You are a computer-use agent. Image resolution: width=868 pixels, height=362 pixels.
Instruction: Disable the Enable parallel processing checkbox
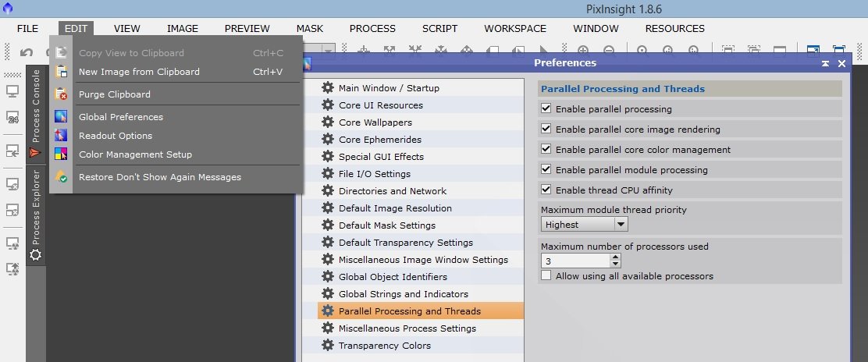click(x=546, y=108)
